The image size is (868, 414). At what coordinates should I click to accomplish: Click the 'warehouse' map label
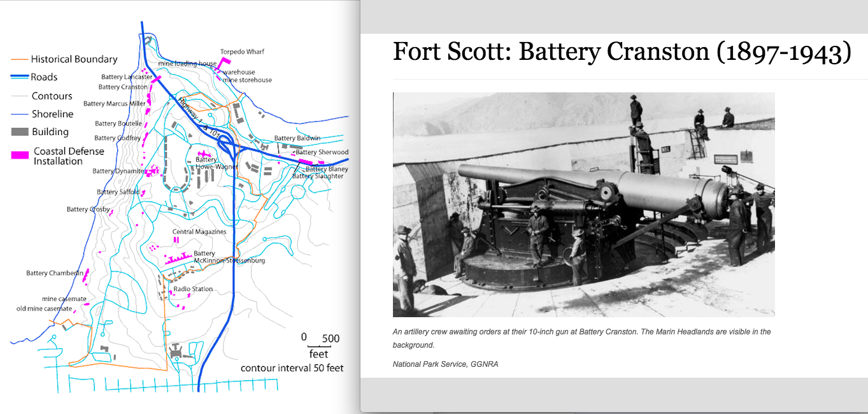239,72
